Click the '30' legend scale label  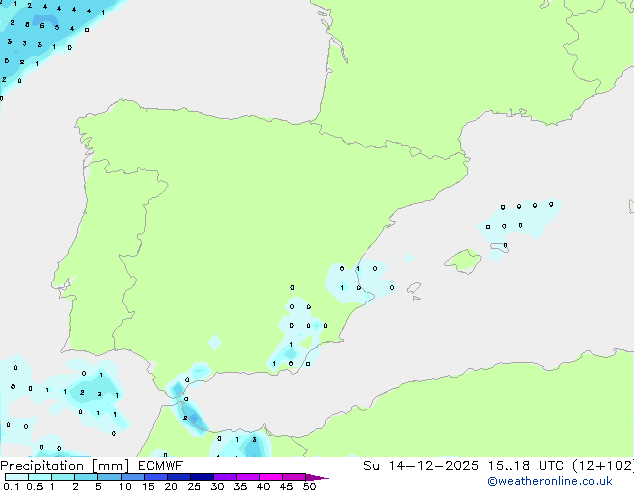click(217, 486)
